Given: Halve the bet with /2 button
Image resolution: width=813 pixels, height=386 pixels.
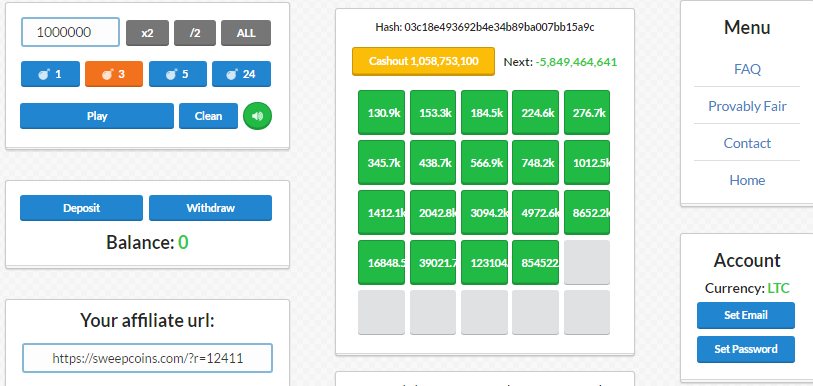Looking at the screenshot, I should point(195,33).
